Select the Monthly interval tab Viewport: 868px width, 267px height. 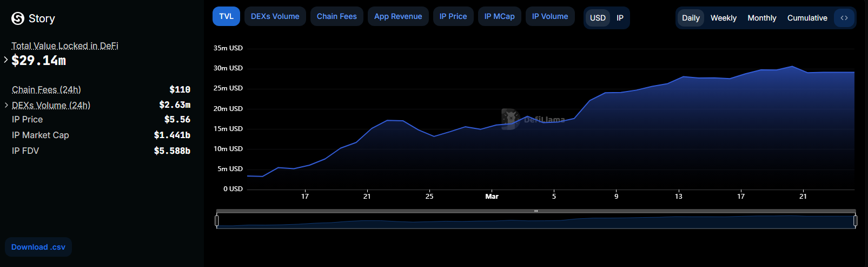coord(762,18)
